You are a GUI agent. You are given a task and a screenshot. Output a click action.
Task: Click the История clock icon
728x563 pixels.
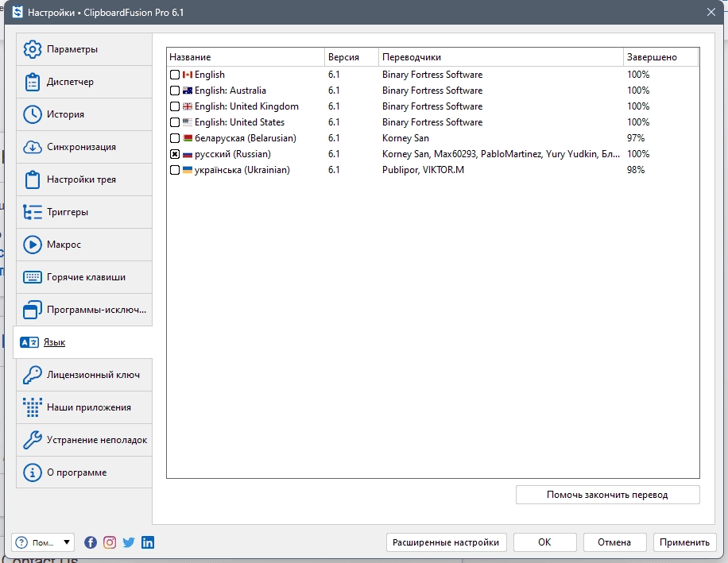32,114
